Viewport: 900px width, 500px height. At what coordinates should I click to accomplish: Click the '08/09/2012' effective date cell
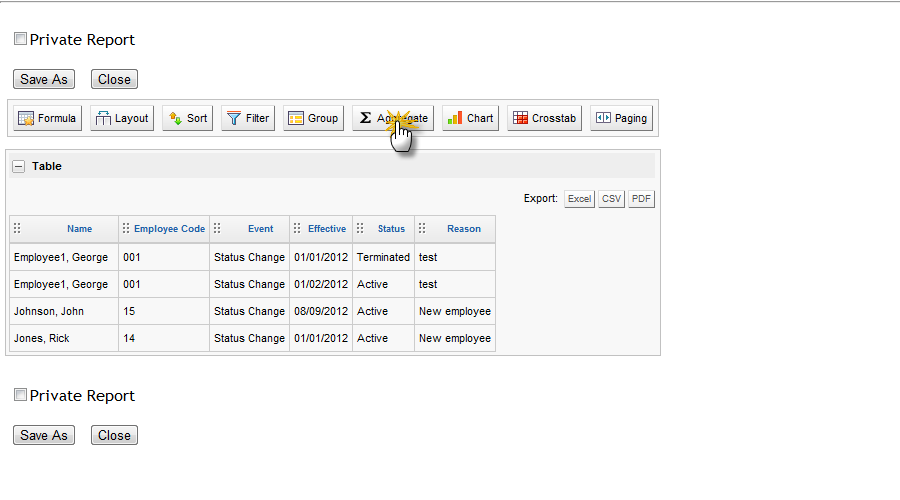321,311
